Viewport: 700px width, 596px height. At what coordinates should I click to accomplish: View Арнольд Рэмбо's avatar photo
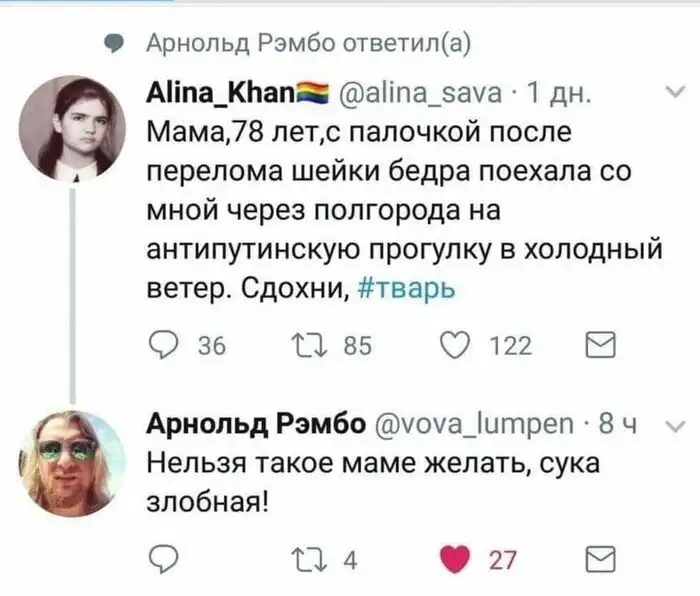tap(72, 462)
